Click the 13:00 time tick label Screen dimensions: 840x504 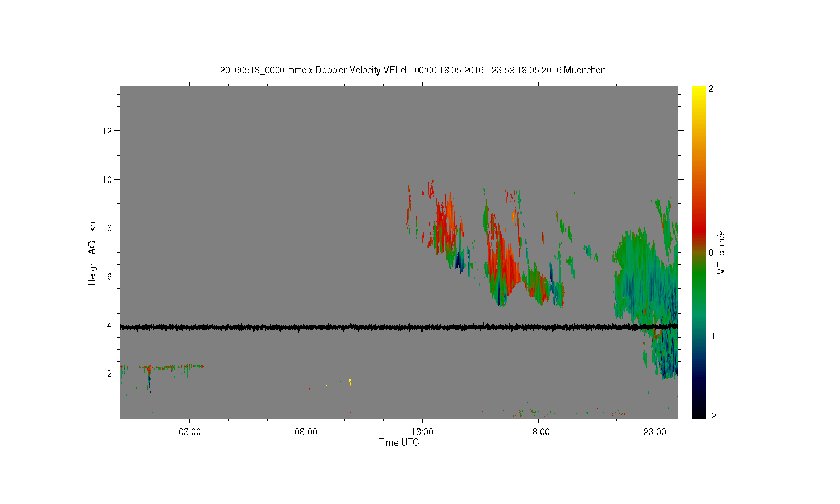(x=422, y=432)
